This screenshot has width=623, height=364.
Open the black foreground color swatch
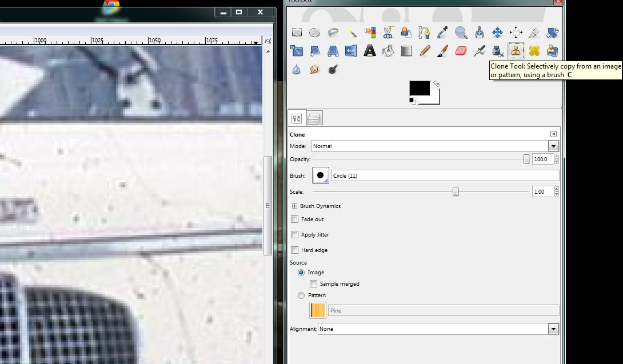pos(419,88)
